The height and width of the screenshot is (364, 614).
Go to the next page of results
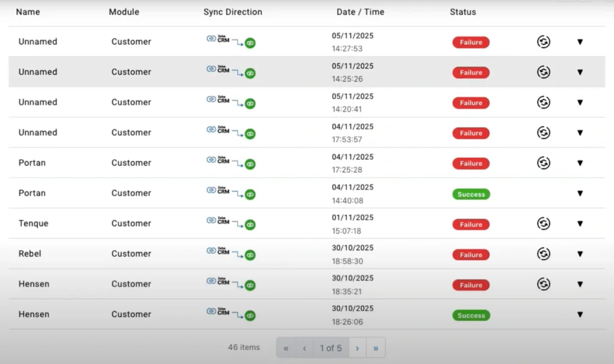tap(358, 347)
